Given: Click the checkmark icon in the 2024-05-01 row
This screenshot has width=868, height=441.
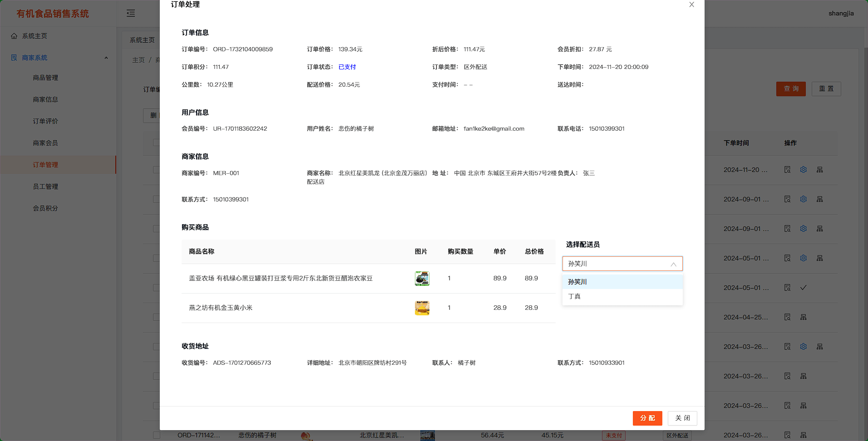Looking at the screenshot, I should click(x=803, y=288).
